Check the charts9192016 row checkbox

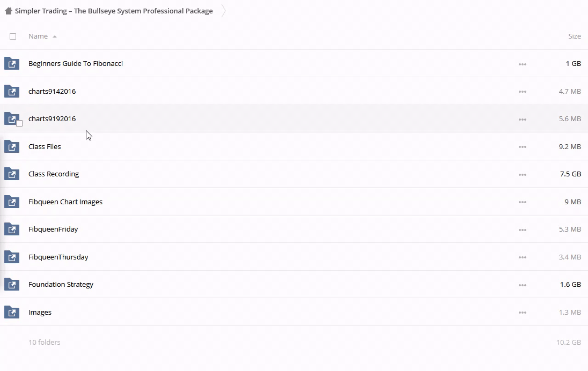(x=19, y=123)
